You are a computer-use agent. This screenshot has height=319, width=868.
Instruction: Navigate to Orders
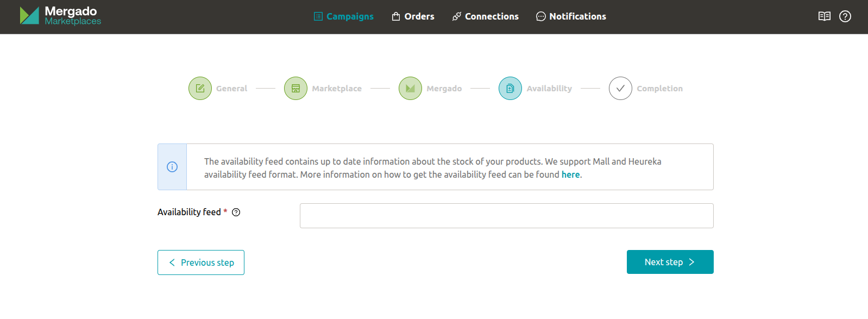(413, 16)
